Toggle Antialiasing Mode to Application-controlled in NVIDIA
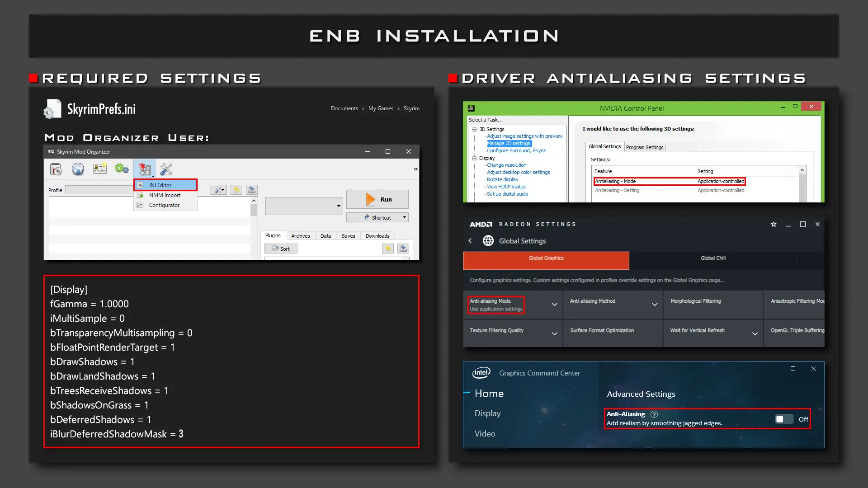868x488 pixels. pyautogui.click(x=720, y=181)
